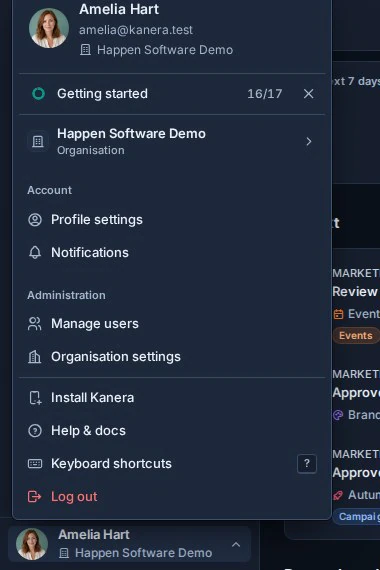Open the Happen Software Demo organisation switcher

coord(172,141)
